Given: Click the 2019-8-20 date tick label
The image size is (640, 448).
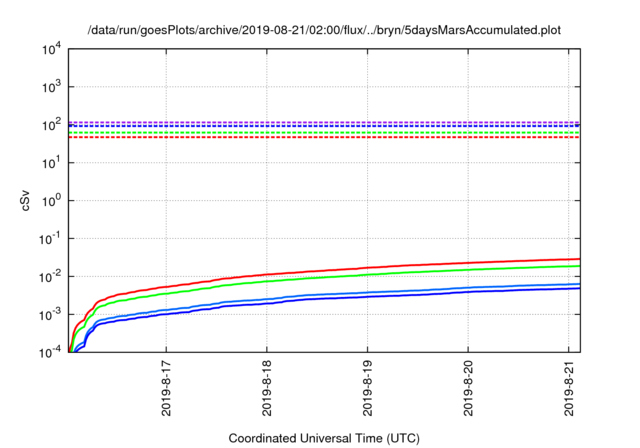Looking at the screenshot, I should coord(468,388).
